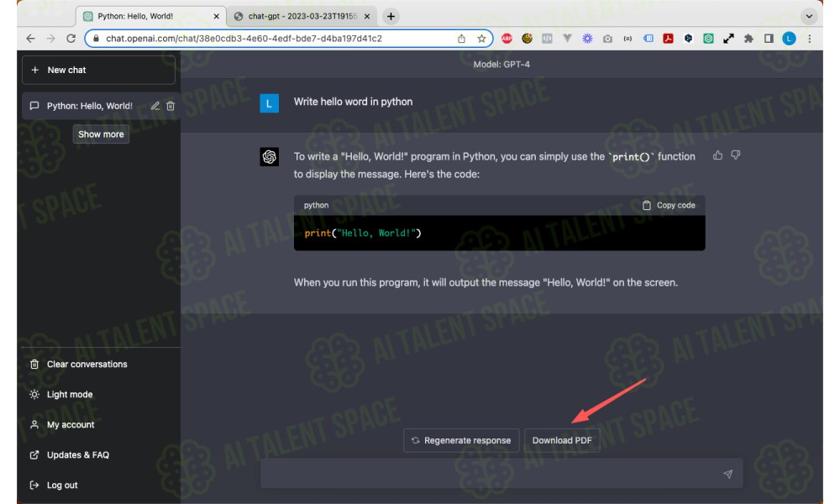This screenshot has width=840, height=504.
Task: Click the diagonal arrows fullscreen extension icon
Action: [x=728, y=39]
